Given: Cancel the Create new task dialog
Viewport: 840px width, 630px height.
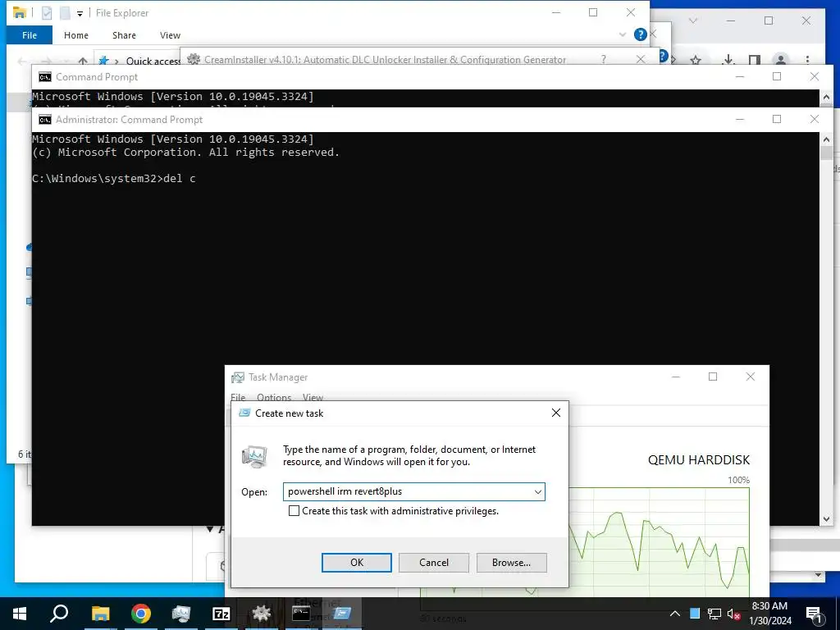Looking at the screenshot, I should (434, 563).
